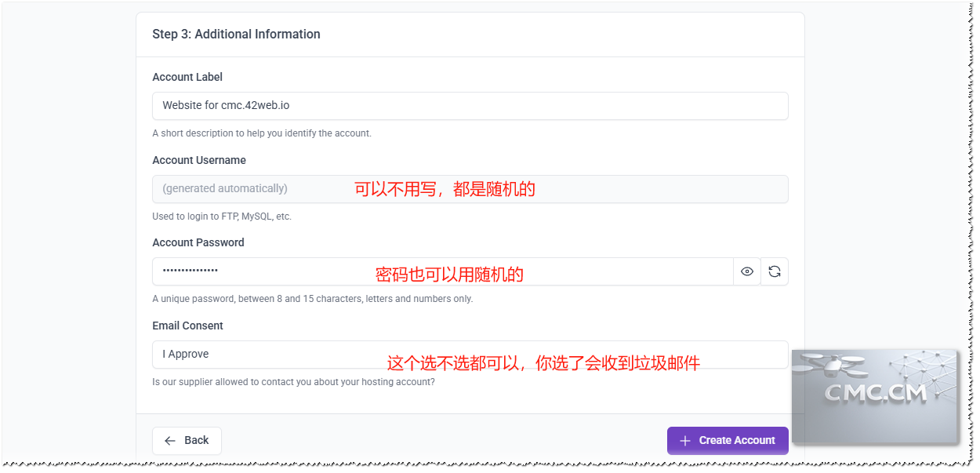Regenerate a random password with refresh icon
This screenshot has width=980, height=473.
pyautogui.click(x=775, y=271)
